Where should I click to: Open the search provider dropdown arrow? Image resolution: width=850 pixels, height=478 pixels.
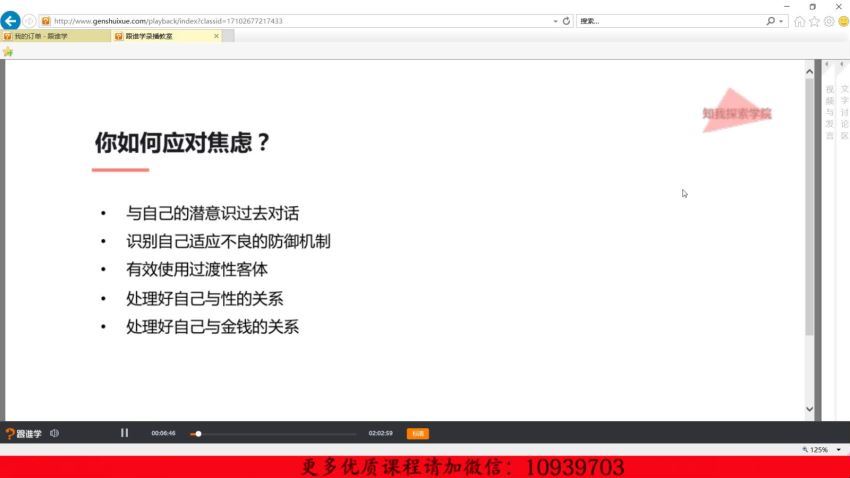[x=781, y=21]
